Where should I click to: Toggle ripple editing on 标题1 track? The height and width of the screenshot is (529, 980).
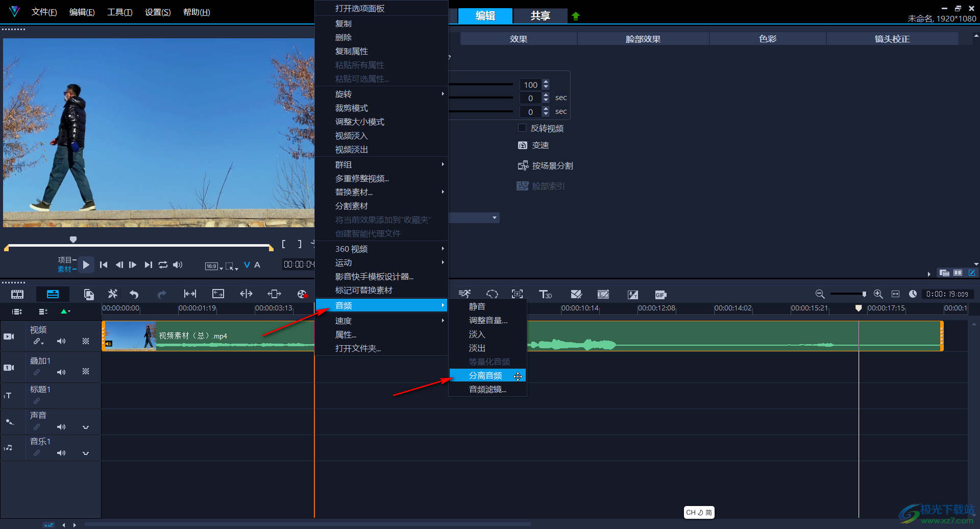click(37, 401)
